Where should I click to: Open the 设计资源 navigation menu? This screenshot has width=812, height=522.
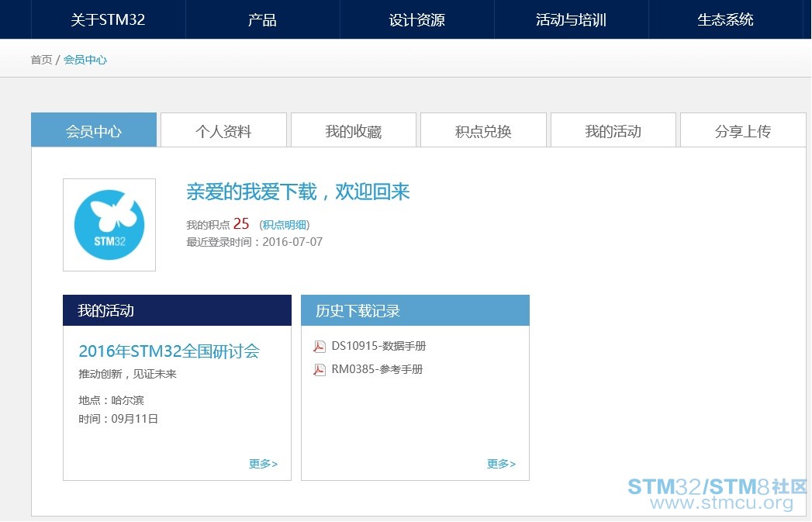point(417,19)
